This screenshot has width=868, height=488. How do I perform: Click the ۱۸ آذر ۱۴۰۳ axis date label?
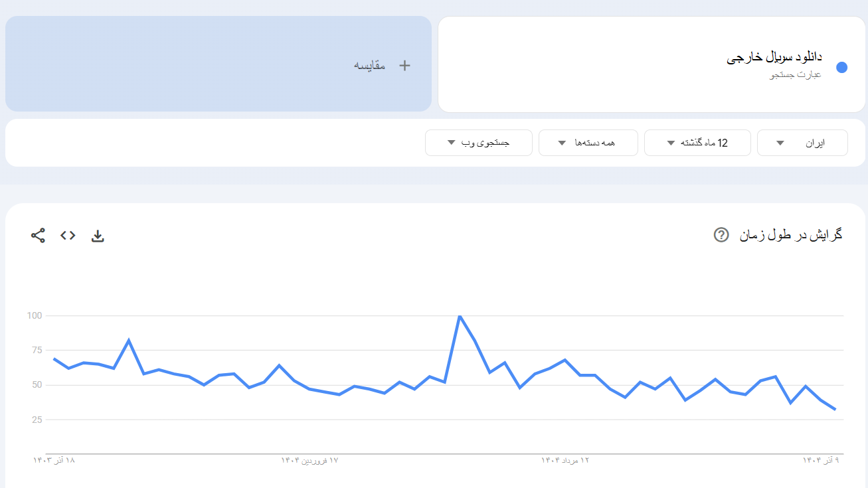[x=54, y=459]
